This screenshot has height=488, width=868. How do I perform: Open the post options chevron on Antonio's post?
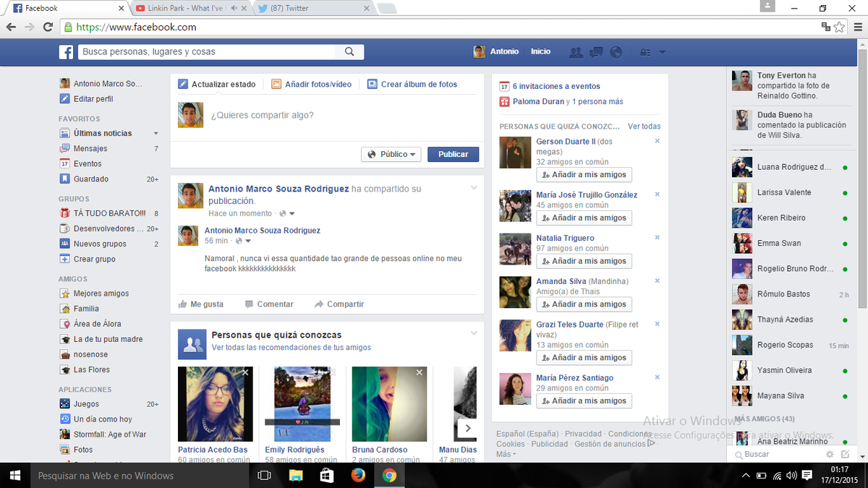tap(474, 188)
